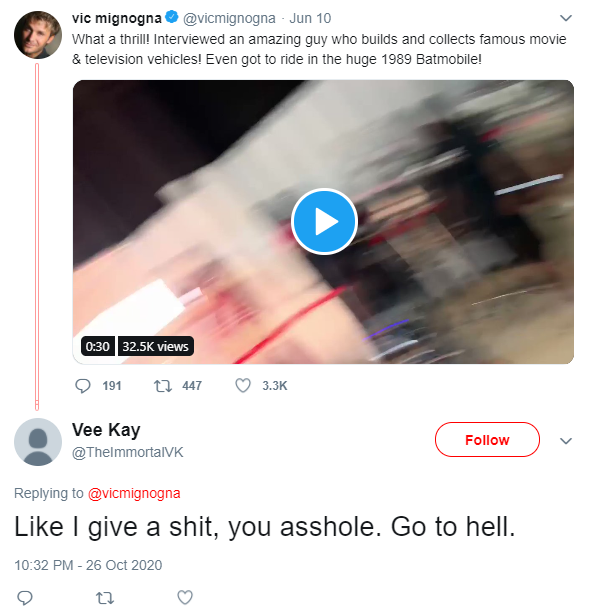Click the 32.5K views label on the video
The width and height of the screenshot is (596, 616).
pos(156,346)
